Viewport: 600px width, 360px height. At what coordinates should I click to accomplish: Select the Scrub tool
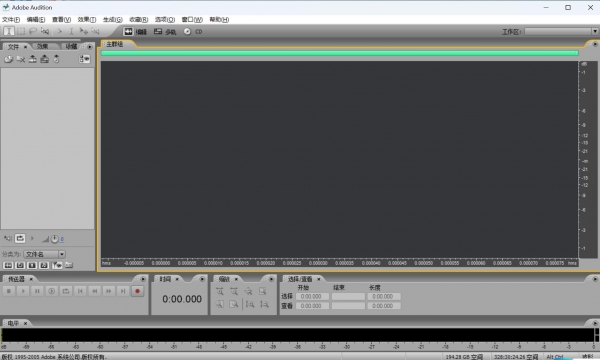coord(45,31)
